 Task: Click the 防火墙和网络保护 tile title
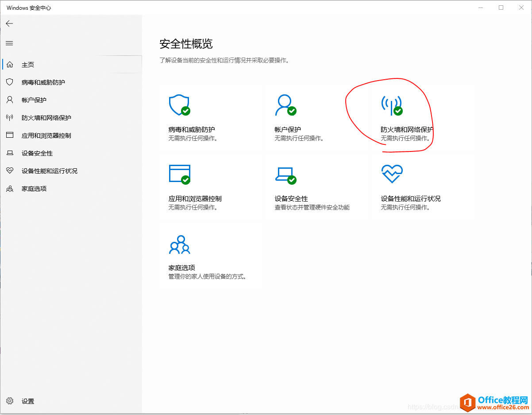tap(407, 130)
